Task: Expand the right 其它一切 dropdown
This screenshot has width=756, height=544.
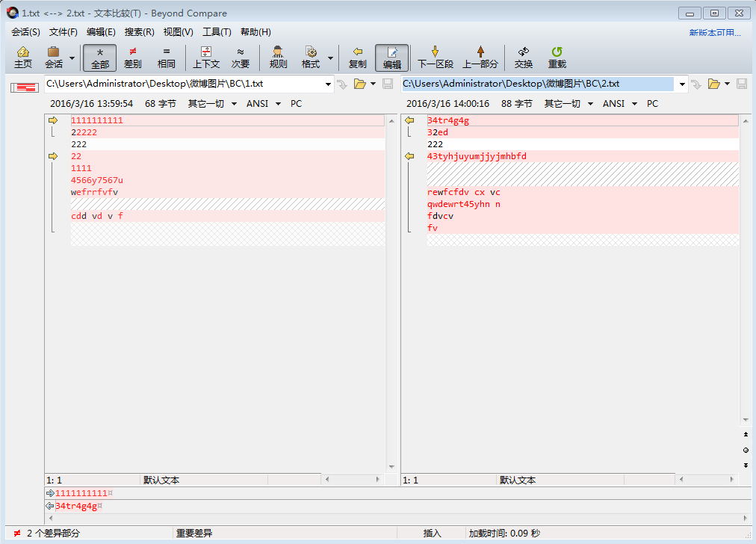Action: (586, 104)
